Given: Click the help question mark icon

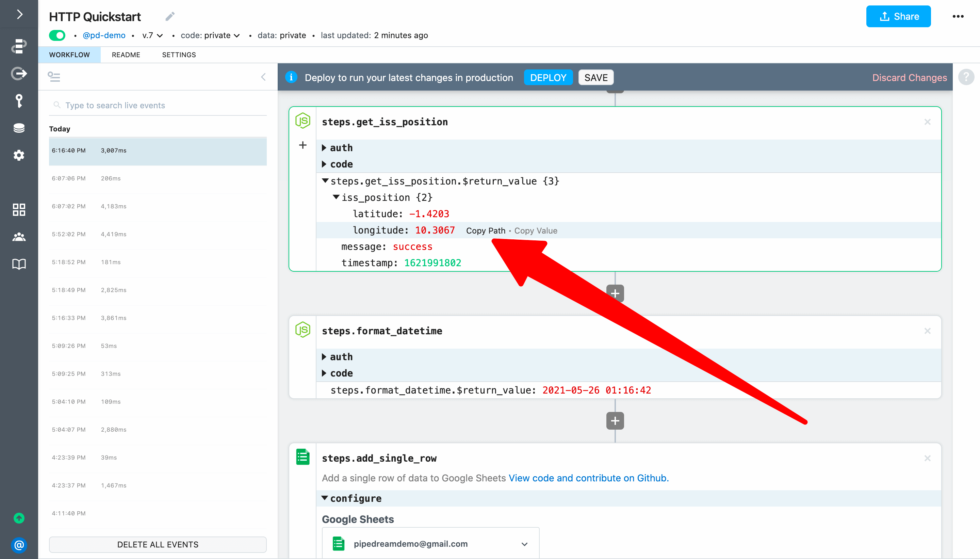Looking at the screenshot, I should (x=966, y=77).
